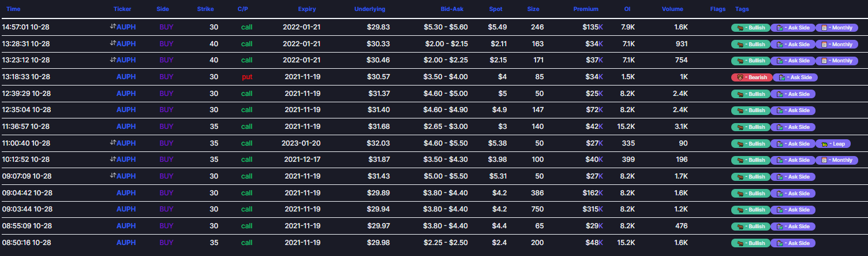Screen dimensions: 868x256
Task: Click the Monthly tag in 10:12:52 row
Action: tap(837, 160)
